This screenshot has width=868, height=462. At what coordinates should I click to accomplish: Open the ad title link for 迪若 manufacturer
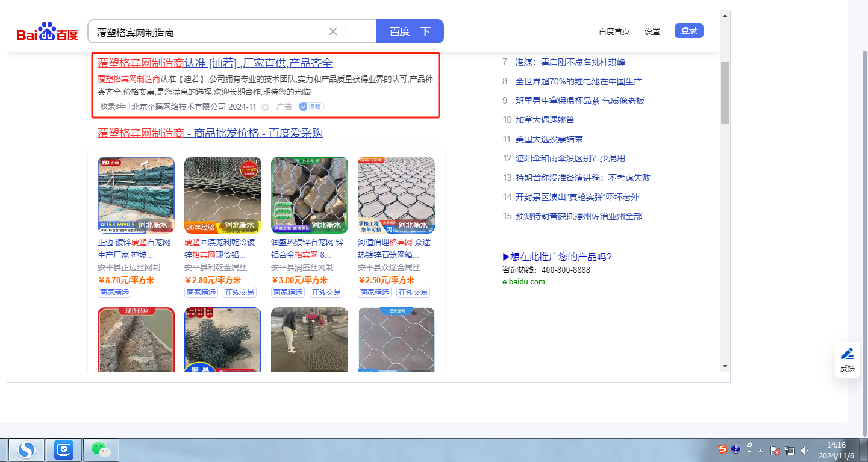[215, 63]
